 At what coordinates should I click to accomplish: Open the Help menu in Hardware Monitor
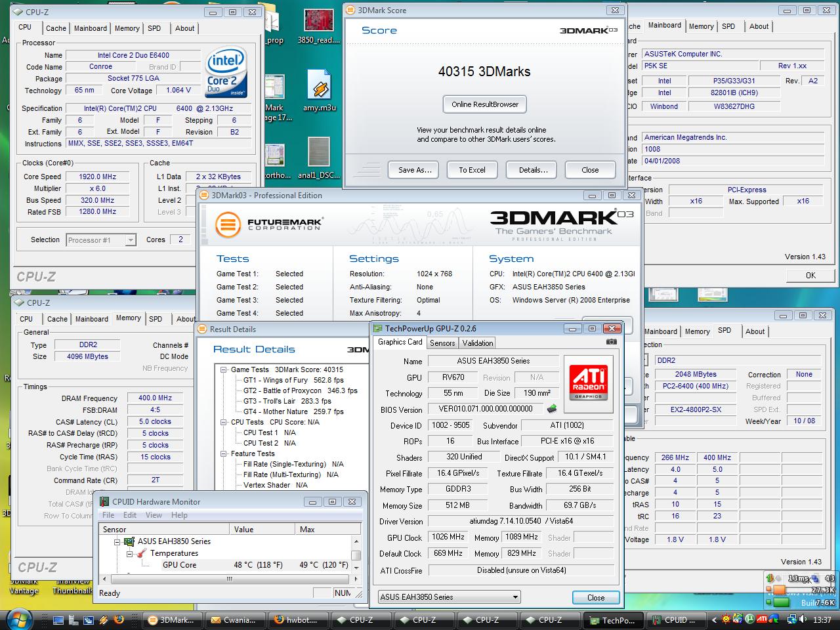click(x=179, y=515)
